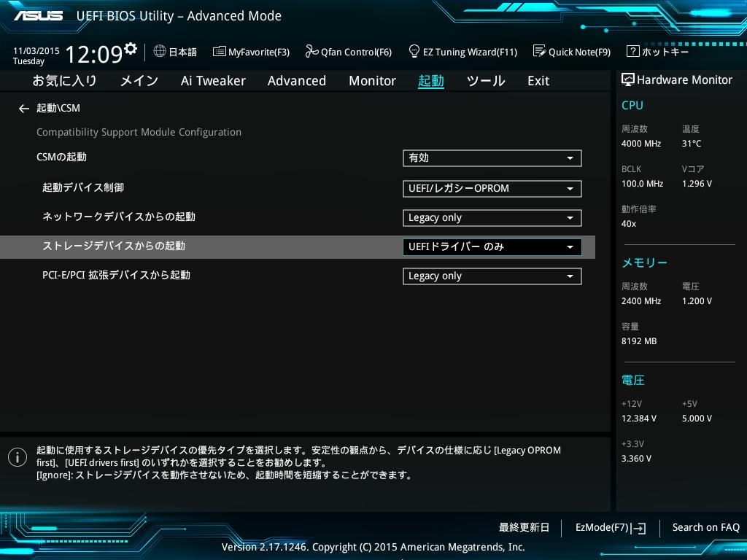Screen dimensions: 747x560
Task: Open the CSMの起動 dropdown set to 有効
Action: pos(492,158)
